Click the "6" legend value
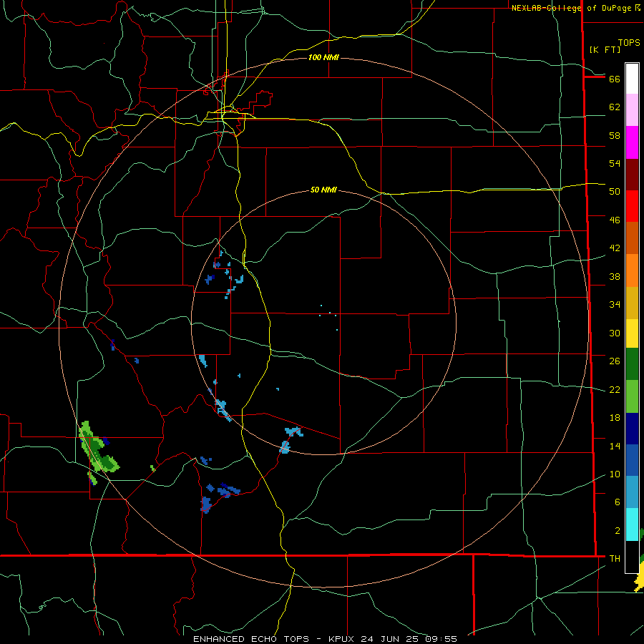This screenshot has height=644, width=644. 617,502
